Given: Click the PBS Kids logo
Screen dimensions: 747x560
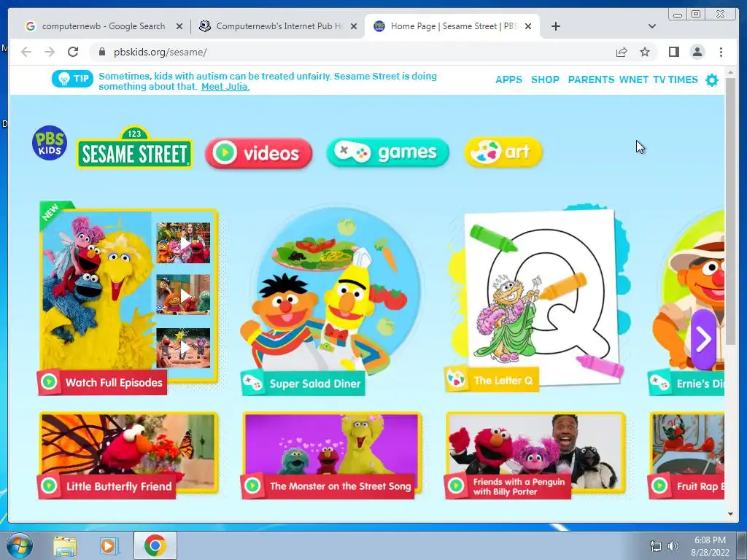Looking at the screenshot, I should 50,143.
